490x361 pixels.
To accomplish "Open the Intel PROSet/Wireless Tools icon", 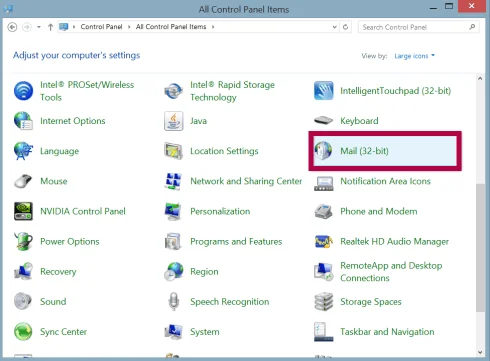I will pyautogui.click(x=23, y=91).
